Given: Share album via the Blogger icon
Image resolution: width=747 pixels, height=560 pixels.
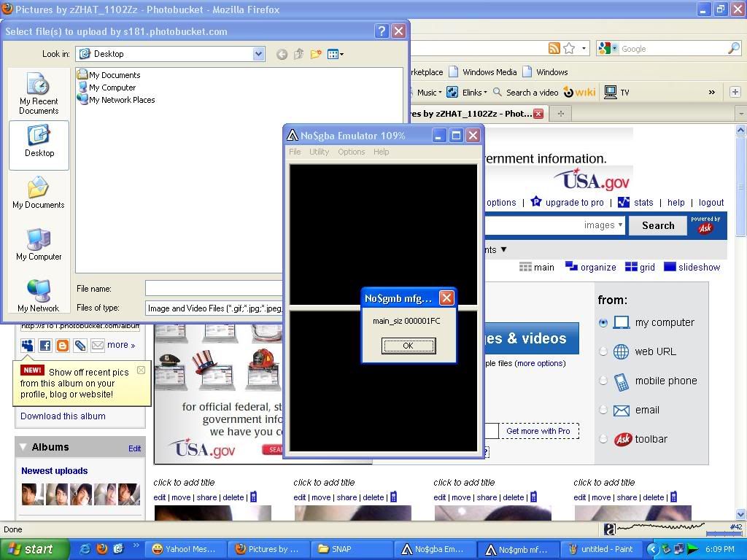Looking at the screenshot, I should coord(63,345).
